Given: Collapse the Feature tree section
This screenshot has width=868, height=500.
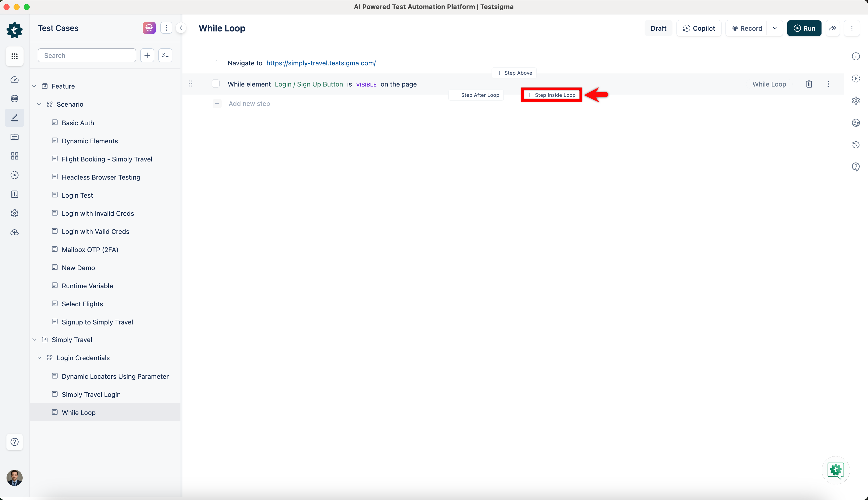Looking at the screenshot, I should (x=34, y=86).
